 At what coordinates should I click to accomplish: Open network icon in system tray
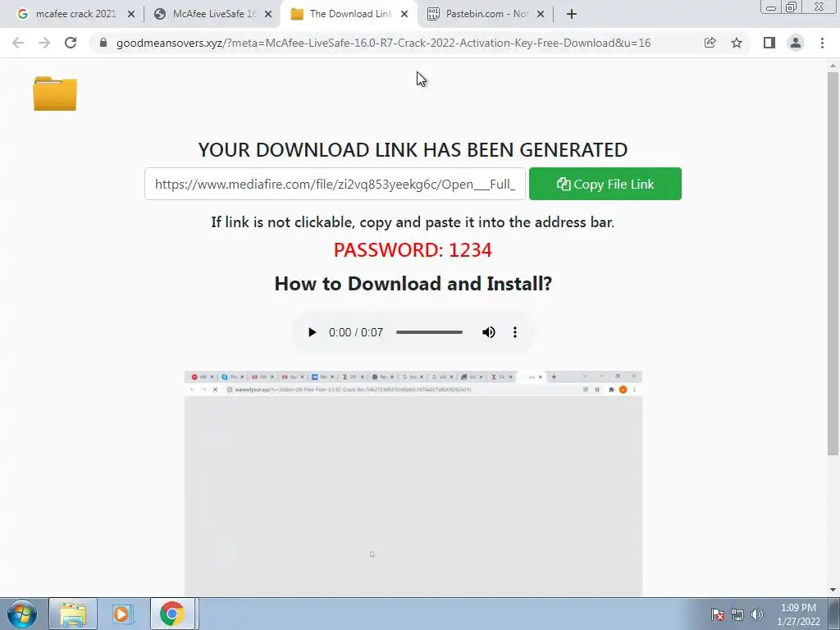coord(737,614)
